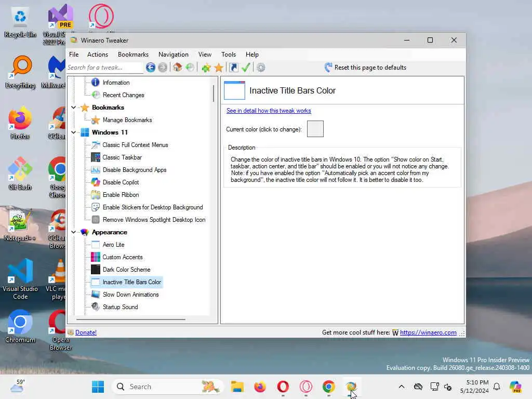Open the https://winaero.com link

pos(428,332)
